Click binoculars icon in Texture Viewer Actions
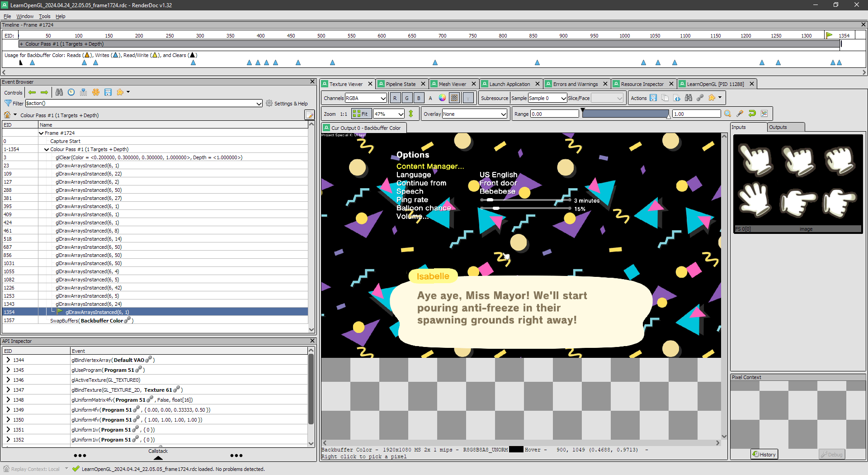Screen dimensions: 868x475 point(689,98)
